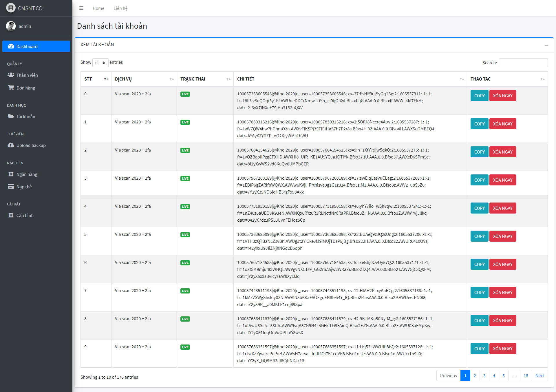The width and height of the screenshot is (556, 392).
Task: Collapse the XEM TÀI KHOẢN panel
Action: point(546,45)
